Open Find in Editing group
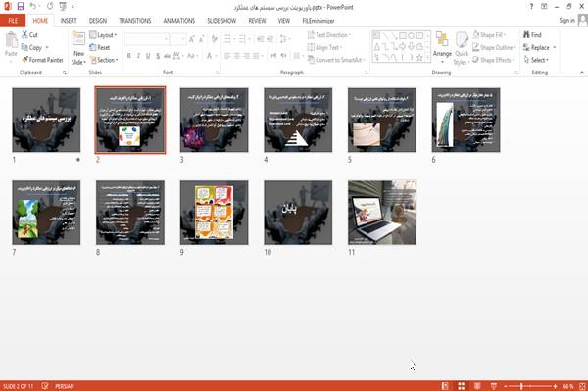 (x=532, y=35)
